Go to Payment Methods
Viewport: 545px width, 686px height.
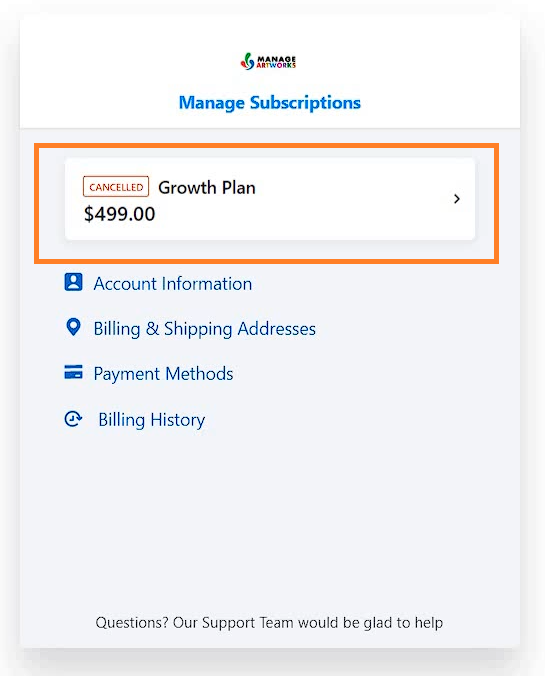[164, 374]
